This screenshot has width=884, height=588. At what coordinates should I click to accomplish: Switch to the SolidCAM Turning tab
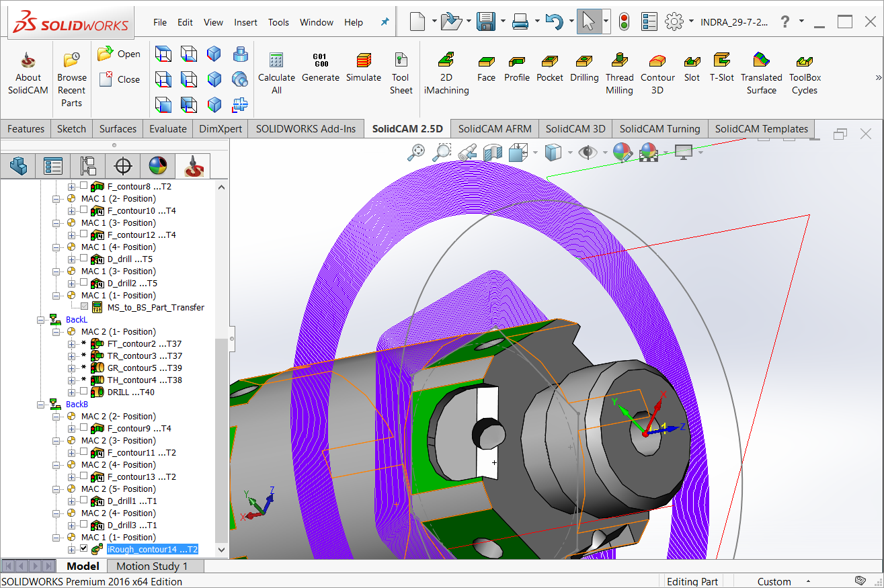(x=659, y=129)
